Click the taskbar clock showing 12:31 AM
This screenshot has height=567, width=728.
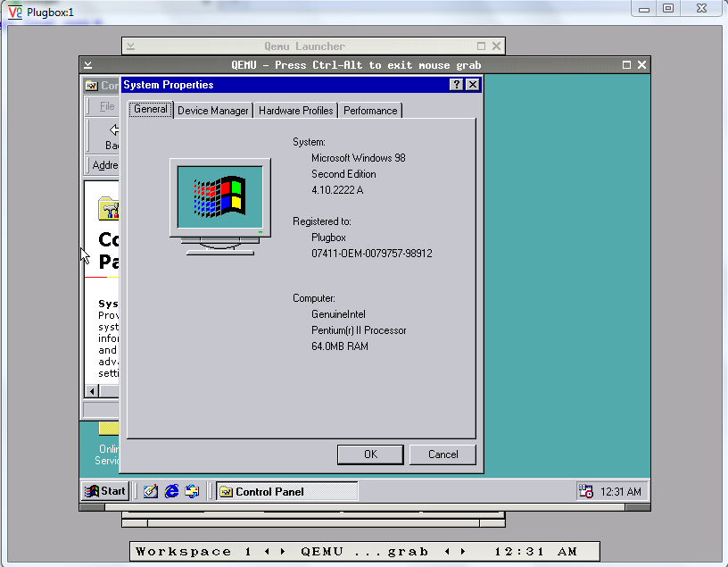[x=620, y=492]
